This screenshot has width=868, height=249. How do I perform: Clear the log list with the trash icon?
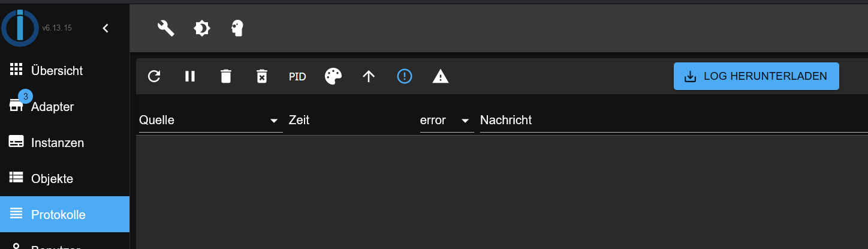tap(225, 76)
